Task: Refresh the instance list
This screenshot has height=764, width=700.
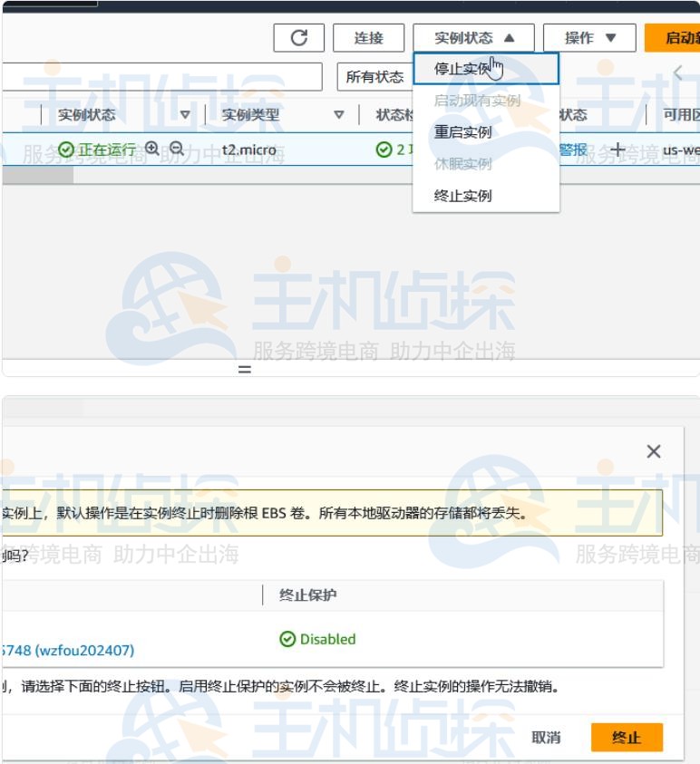Action: [299, 37]
